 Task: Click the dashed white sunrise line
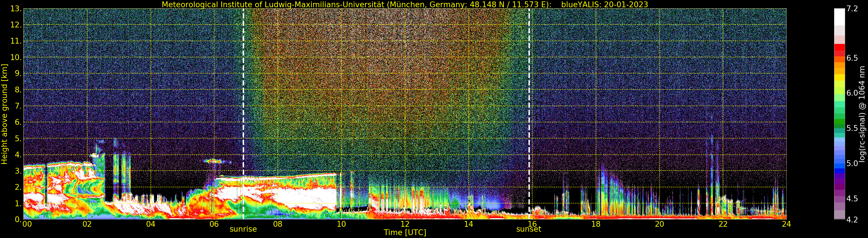point(243,101)
